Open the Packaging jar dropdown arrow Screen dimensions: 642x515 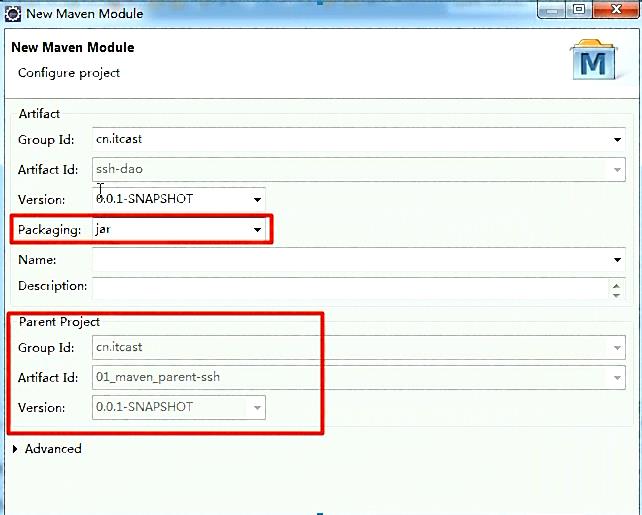tap(257, 229)
